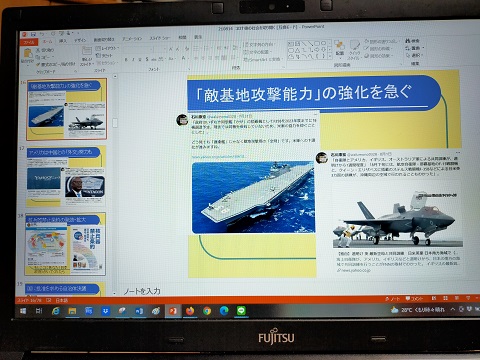The height and width of the screenshot is (360, 480).
Task: Reset the slide with リセット
Action: pos(104,56)
